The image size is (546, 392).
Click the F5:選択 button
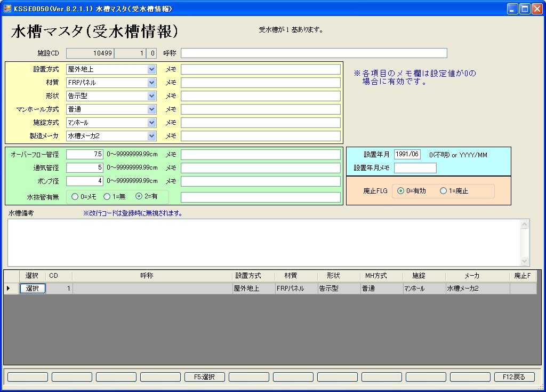pyautogui.click(x=204, y=377)
